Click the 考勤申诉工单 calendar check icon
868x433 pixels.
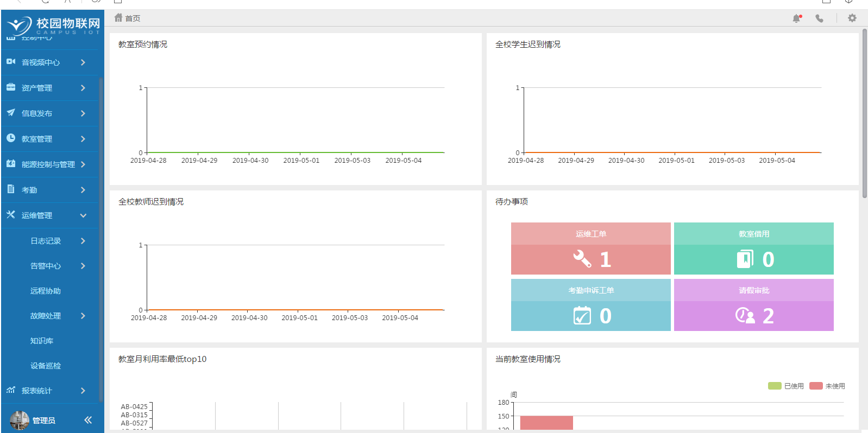582,315
